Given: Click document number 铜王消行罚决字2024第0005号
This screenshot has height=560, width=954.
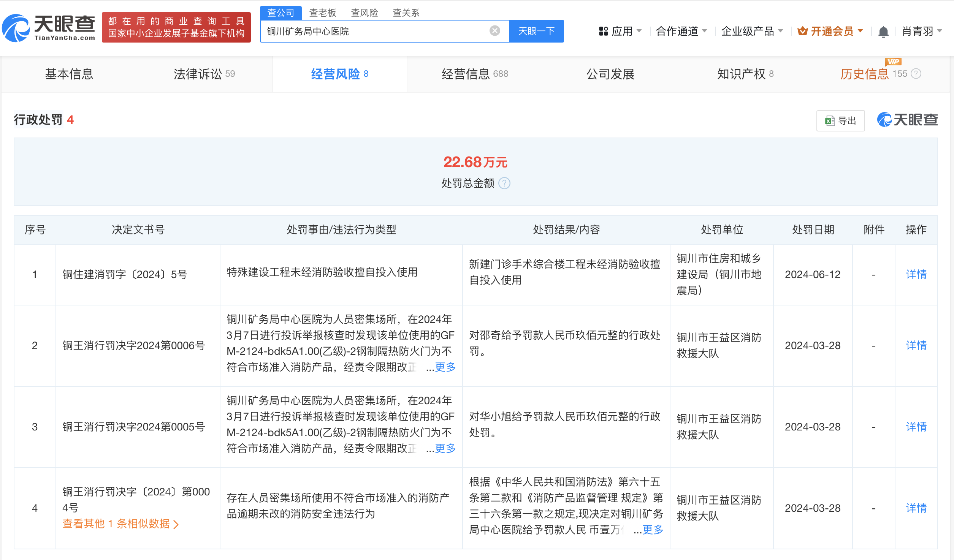Looking at the screenshot, I should click(134, 427).
